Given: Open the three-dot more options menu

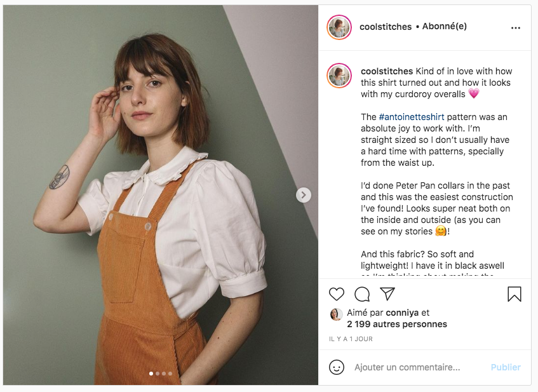Looking at the screenshot, I should click(516, 28).
